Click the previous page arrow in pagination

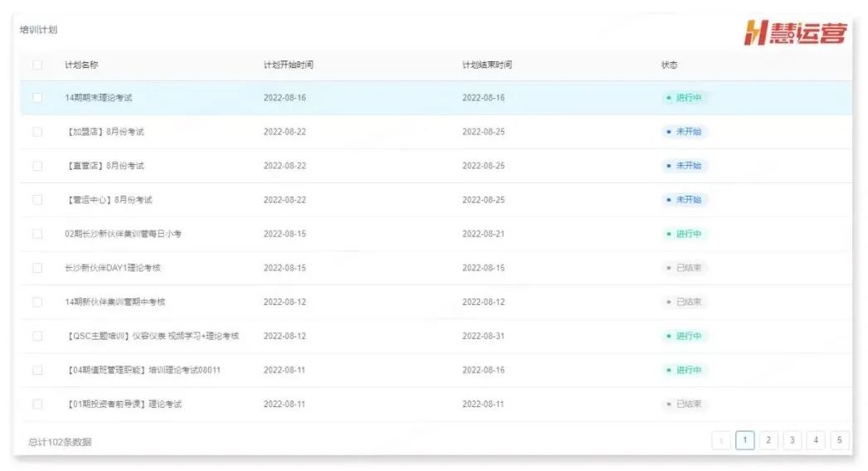(721, 441)
